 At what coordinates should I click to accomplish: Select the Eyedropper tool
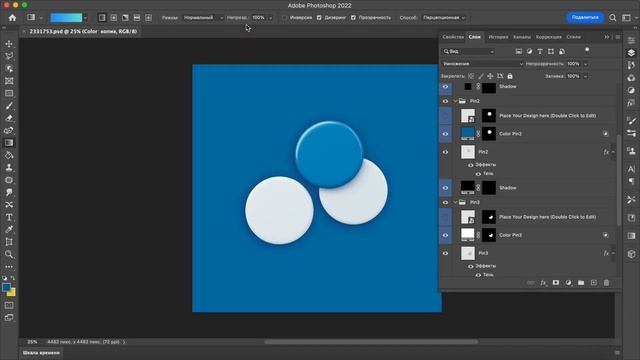(x=9, y=229)
